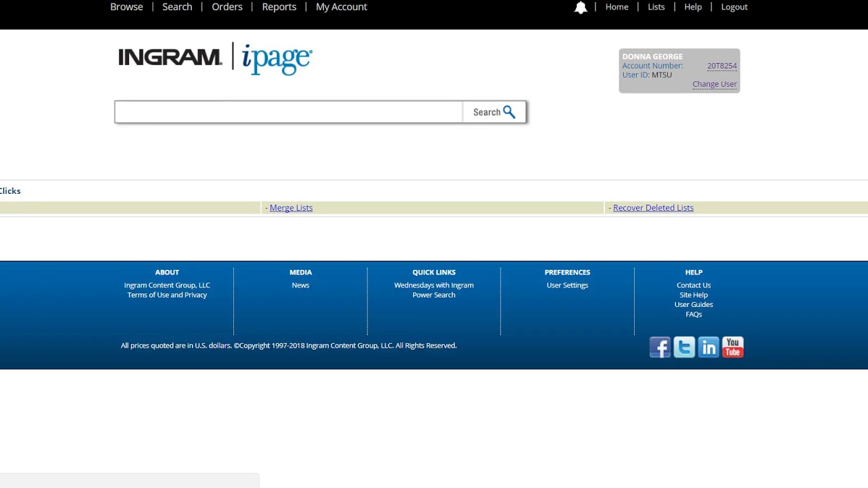Open Power Search footer link
This screenshot has width=868, height=488.
434,295
